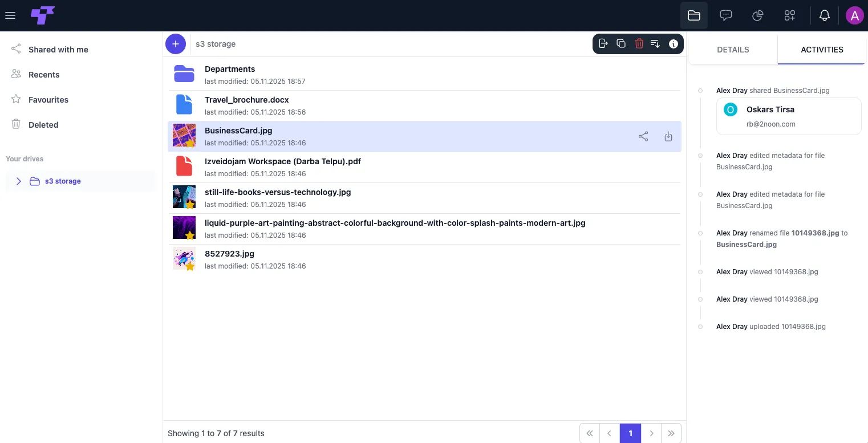Screen dimensions: 868x443
Task: Download BusinessCard.jpg using row download icon
Action: (x=668, y=137)
